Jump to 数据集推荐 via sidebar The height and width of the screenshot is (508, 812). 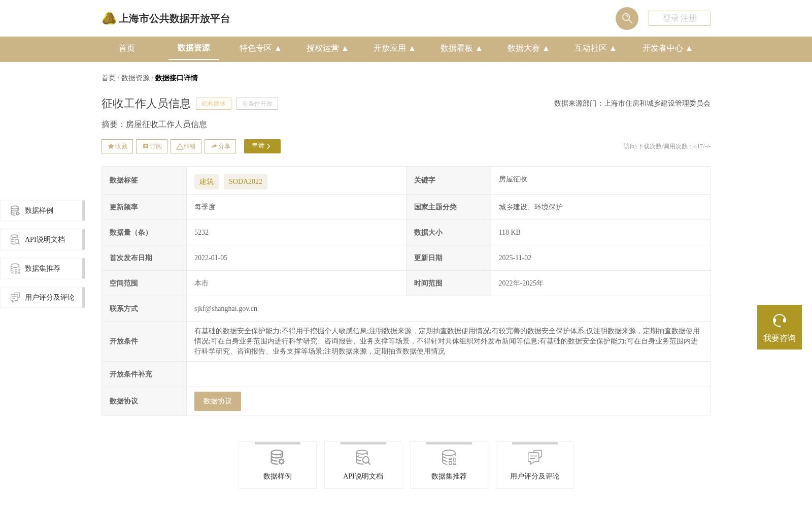pyautogui.click(x=43, y=268)
